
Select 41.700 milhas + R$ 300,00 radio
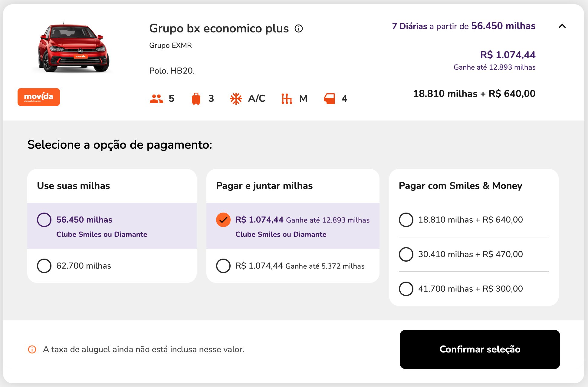pos(406,289)
